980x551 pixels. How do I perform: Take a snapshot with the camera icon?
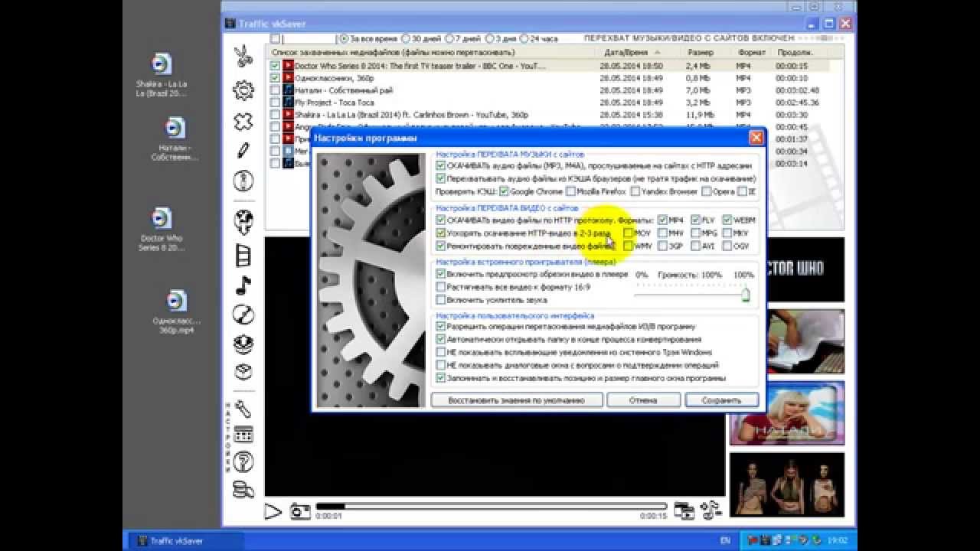click(300, 511)
